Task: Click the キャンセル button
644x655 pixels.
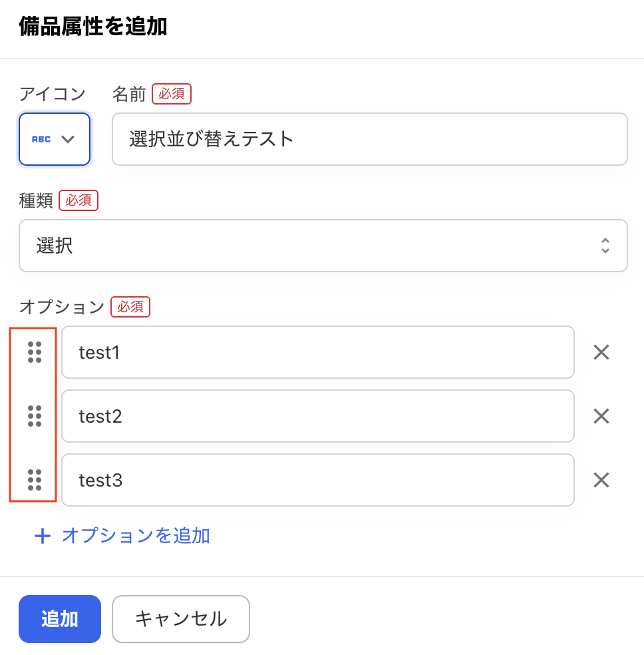Action: click(180, 618)
